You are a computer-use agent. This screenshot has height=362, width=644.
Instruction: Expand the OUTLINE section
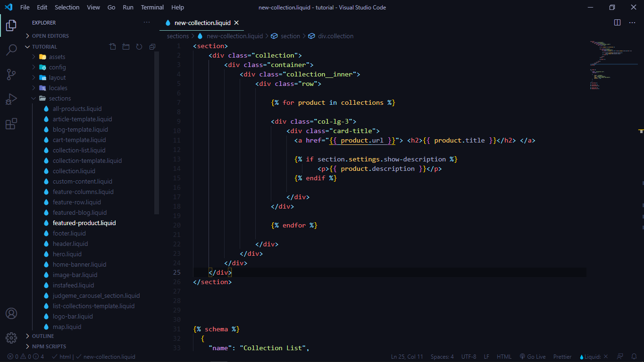pyautogui.click(x=42, y=336)
